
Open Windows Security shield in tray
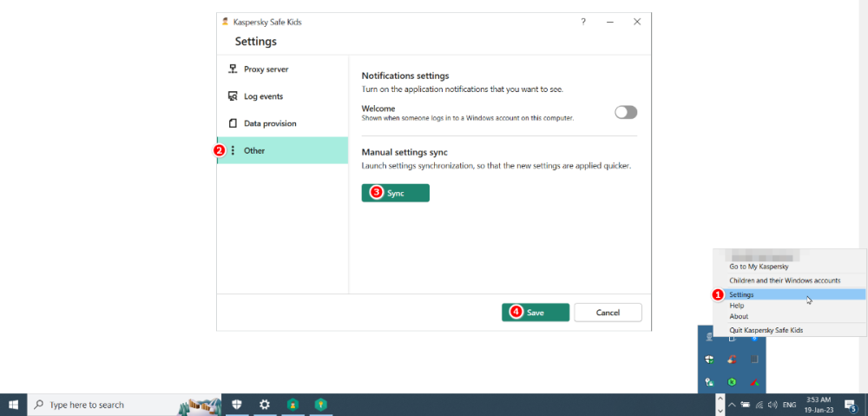point(710,360)
